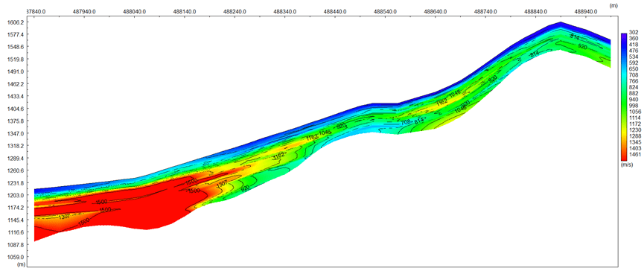Click the velocity color scale bar
Screen dimensions: 644x271
[x=623, y=98]
